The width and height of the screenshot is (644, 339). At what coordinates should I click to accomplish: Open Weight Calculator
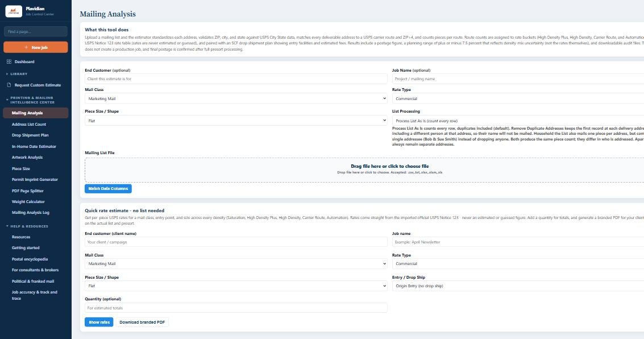[28, 202]
